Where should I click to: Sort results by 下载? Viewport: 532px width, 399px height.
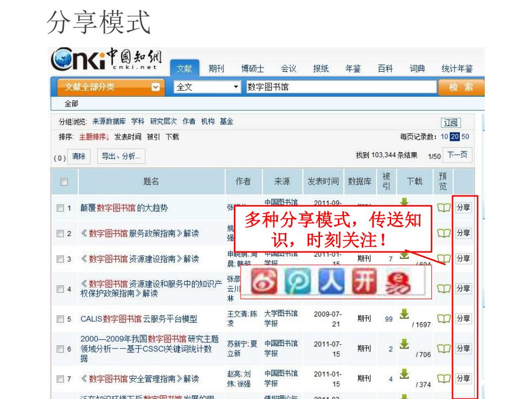click(172, 137)
